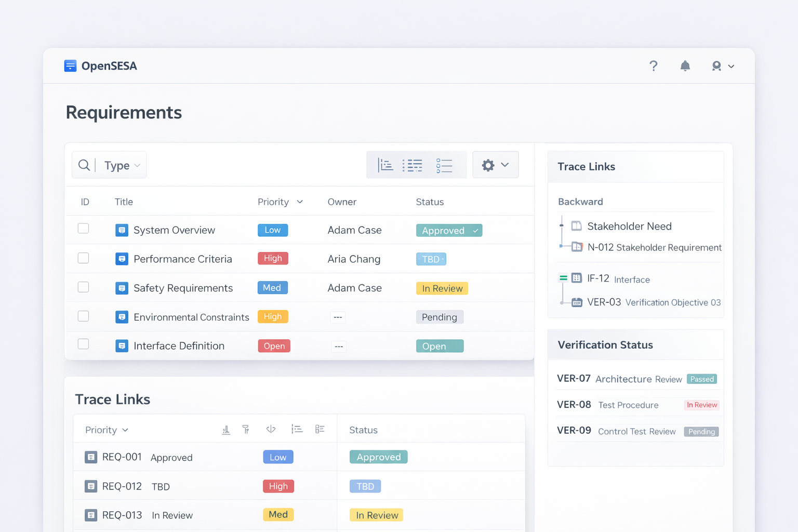
Task: Click the Low priority tag of System Overview
Action: coord(273,230)
